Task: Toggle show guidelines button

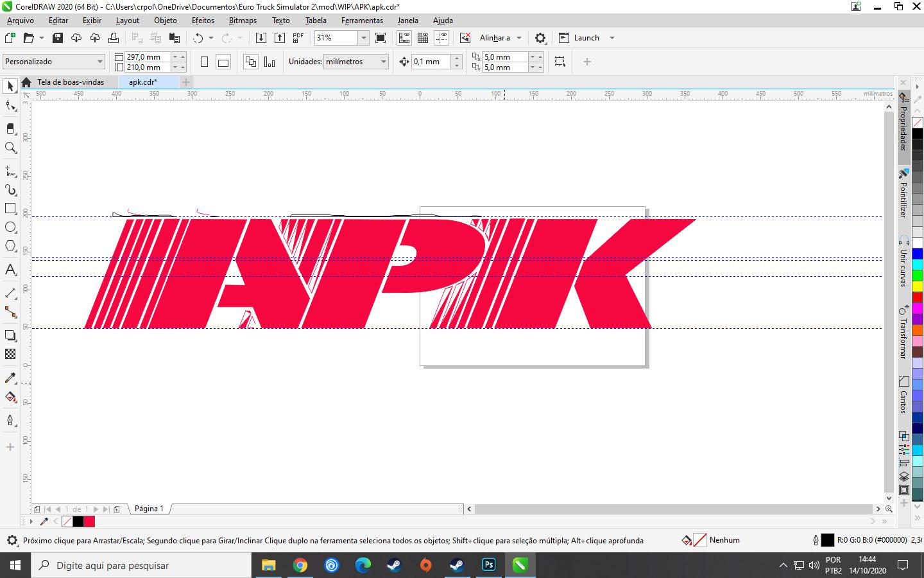Action: tap(441, 38)
